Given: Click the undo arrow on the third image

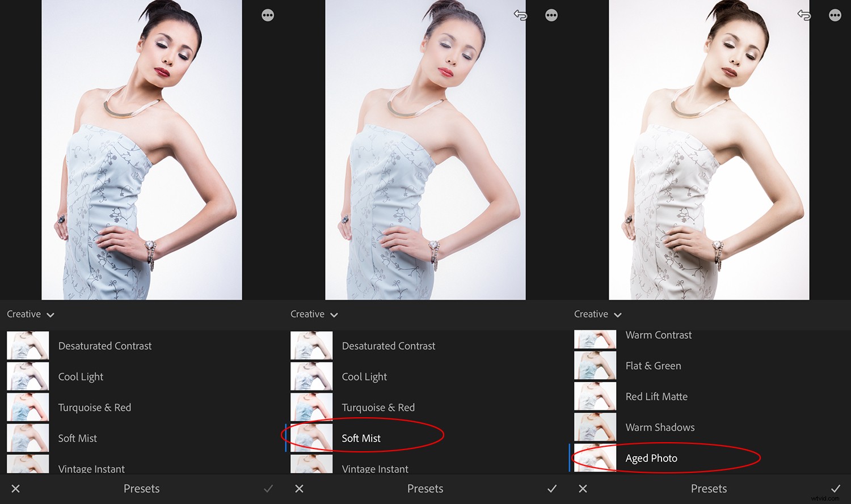Looking at the screenshot, I should (804, 15).
